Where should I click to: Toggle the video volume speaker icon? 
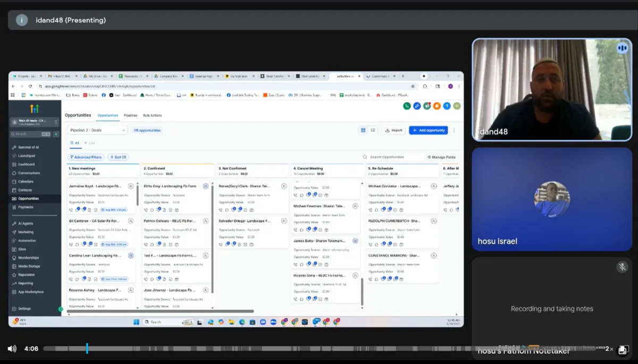click(x=12, y=349)
